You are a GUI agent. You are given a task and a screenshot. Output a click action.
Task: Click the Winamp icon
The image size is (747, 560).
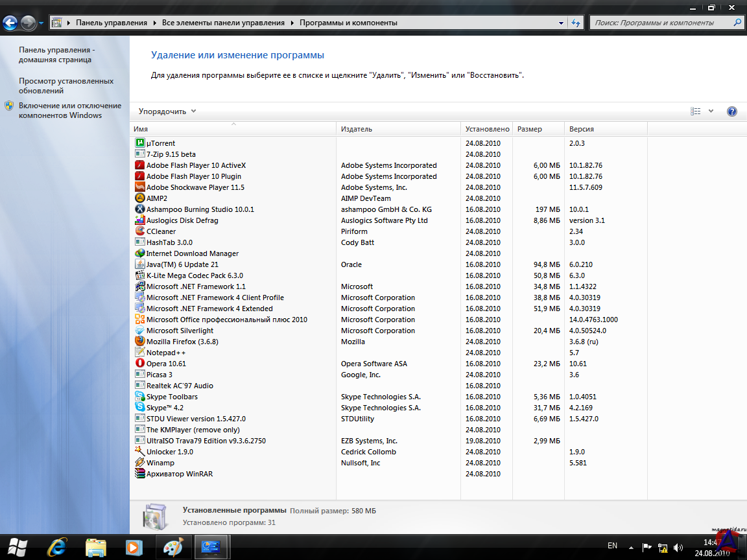point(139,462)
